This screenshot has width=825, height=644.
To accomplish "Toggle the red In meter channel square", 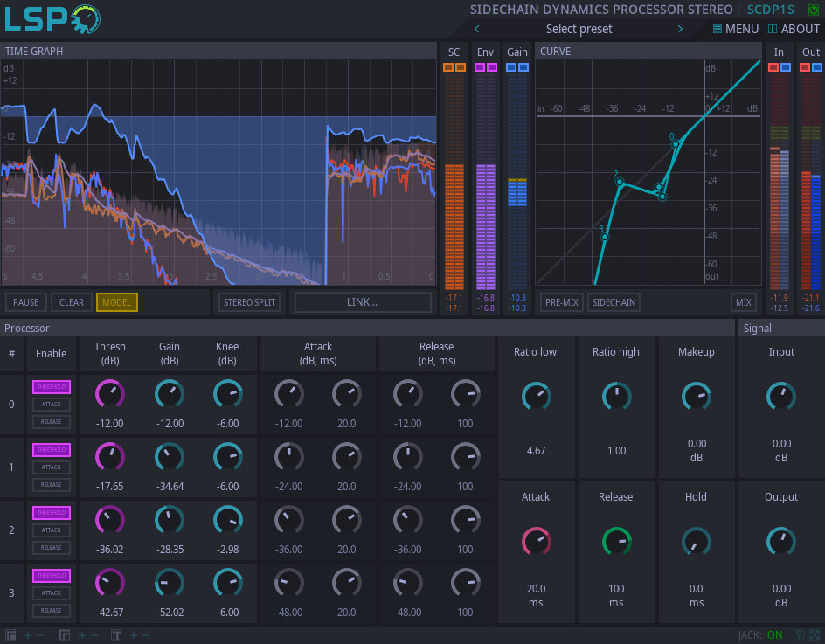I will [773, 67].
